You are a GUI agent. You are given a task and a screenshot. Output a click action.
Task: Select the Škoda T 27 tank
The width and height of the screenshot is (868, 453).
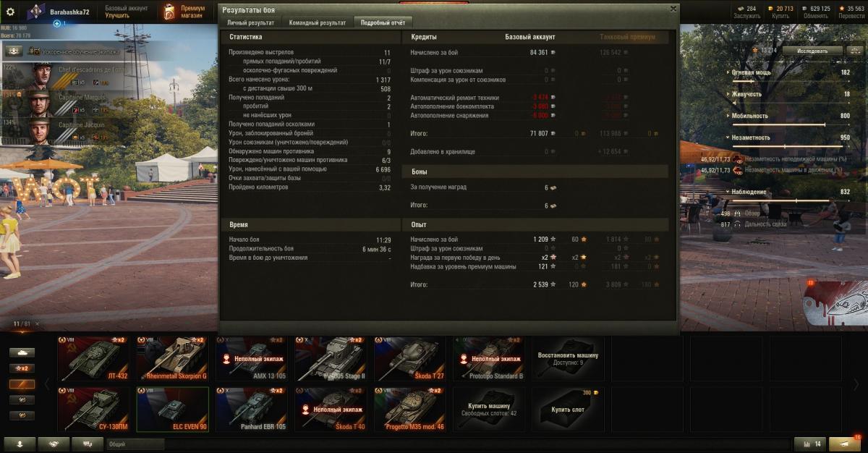[410, 358]
